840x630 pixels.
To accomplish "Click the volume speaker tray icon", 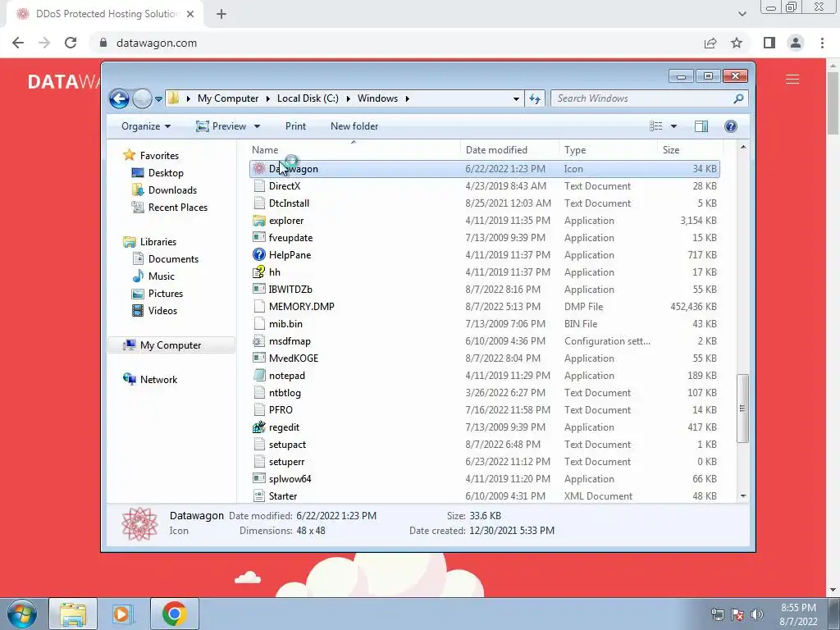I will click(757, 614).
